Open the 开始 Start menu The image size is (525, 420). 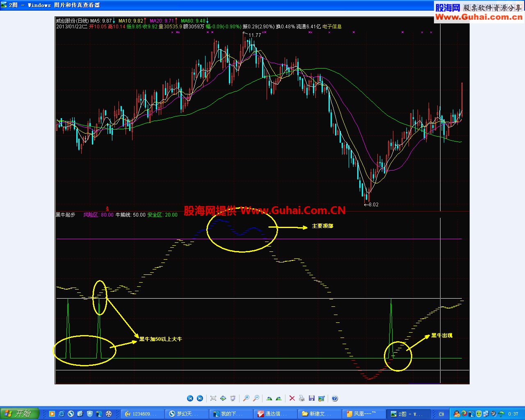click(20, 414)
